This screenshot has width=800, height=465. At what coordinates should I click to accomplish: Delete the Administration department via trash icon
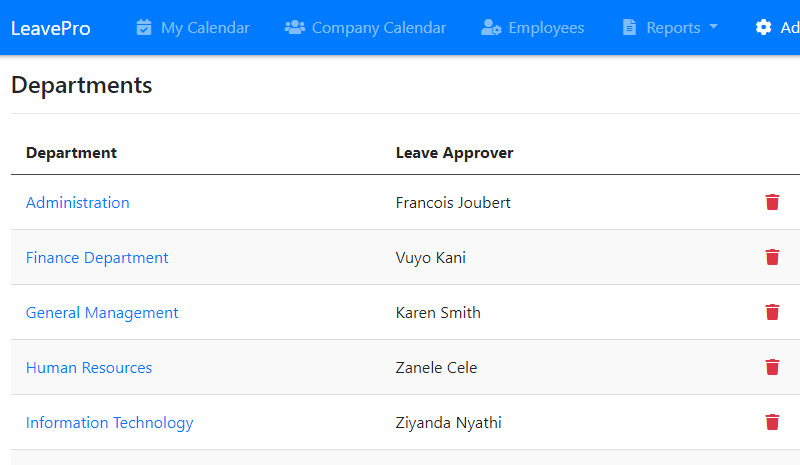click(x=772, y=202)
